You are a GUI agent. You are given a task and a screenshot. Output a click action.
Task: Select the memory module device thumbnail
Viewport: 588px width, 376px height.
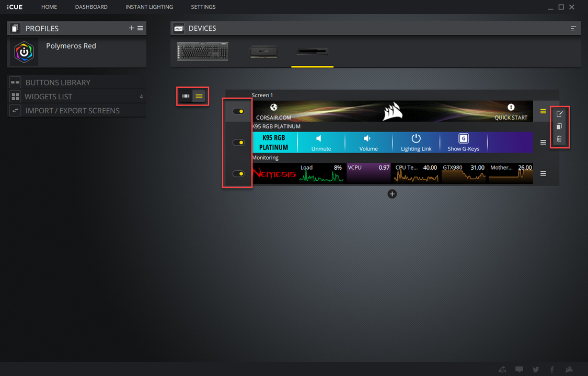263,52
